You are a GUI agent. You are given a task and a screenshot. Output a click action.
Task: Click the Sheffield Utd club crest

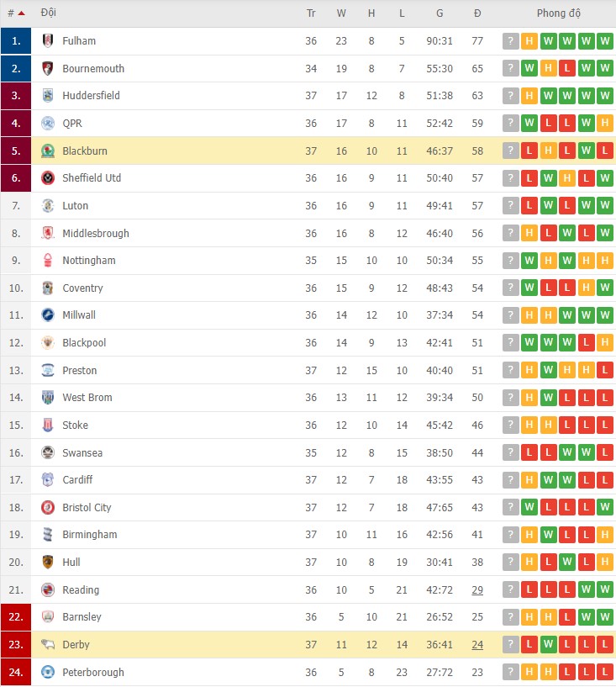tap(47, 177)
